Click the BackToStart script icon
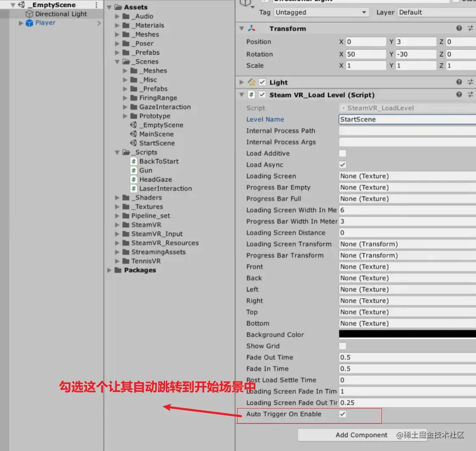The image size is (476, 451). point(134,161)
